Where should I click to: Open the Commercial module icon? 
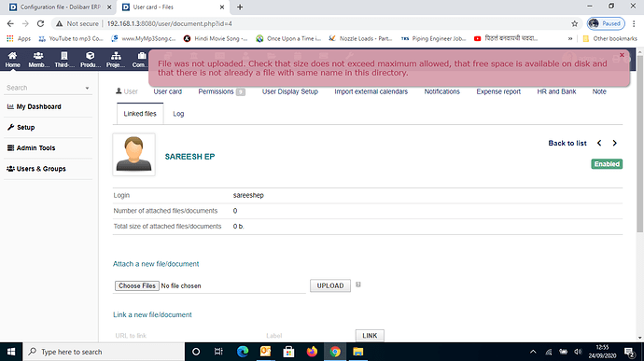pos(140,60)
